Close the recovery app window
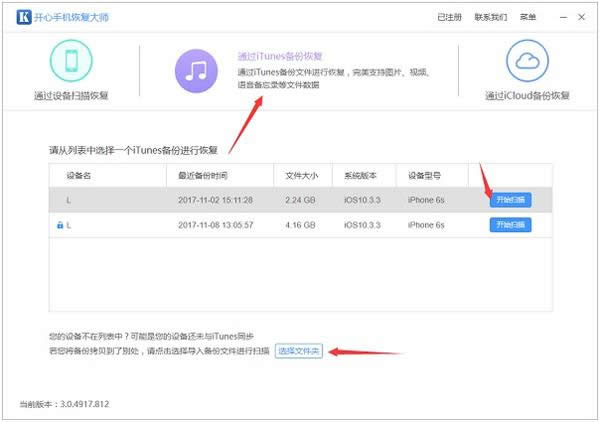 (x=583, y=17)
